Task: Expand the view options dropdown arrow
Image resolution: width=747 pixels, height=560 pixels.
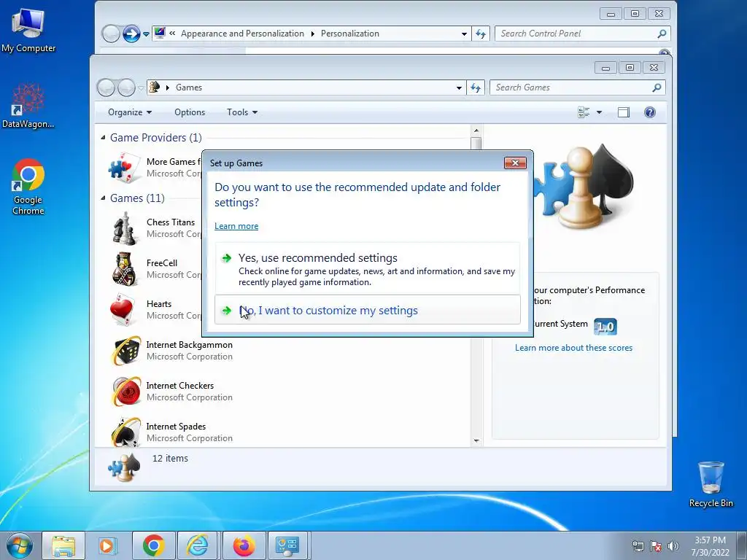Action: tap(600, 112)
